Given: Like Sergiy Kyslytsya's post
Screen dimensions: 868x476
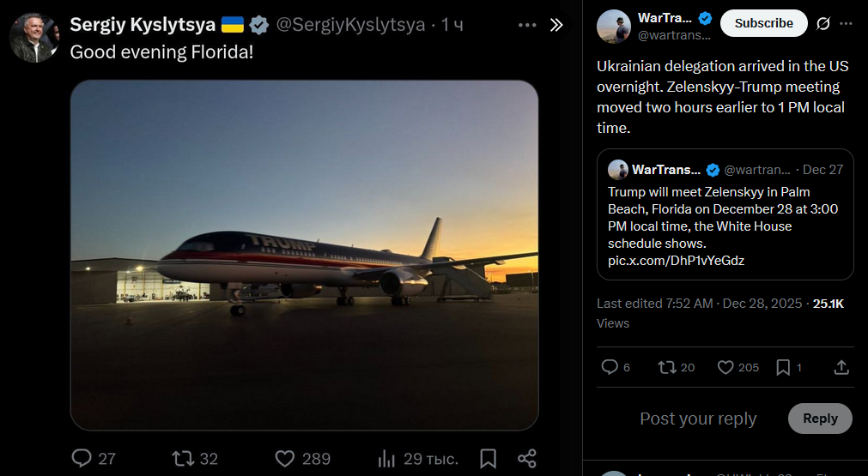Looking at the screenshot, I should 286,458.
